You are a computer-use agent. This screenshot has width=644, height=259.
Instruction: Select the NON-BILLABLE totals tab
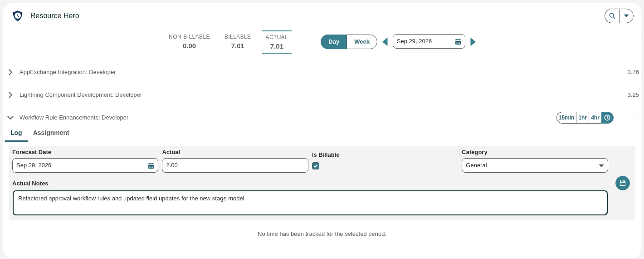pyautogui.click(x=189, y=41)
